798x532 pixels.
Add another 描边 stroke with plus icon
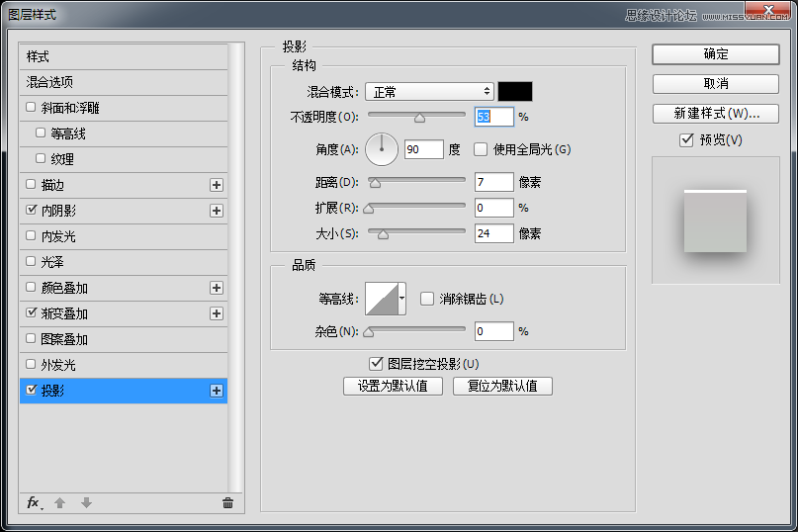pos(217,185)
